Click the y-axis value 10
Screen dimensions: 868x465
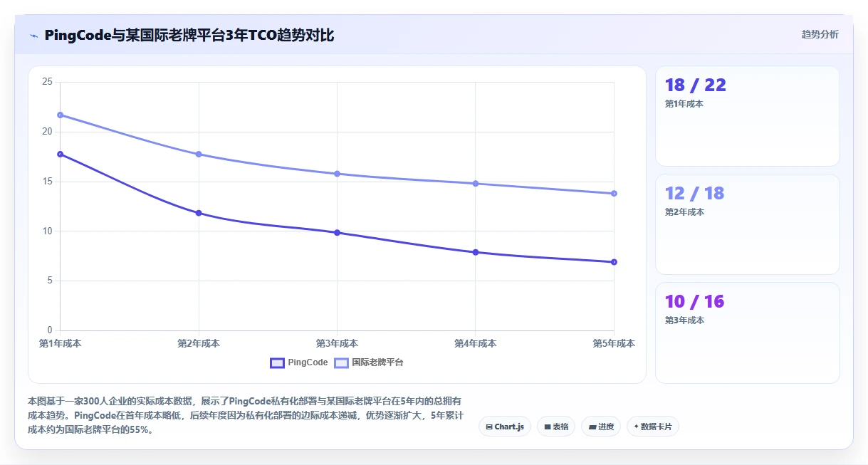point(48,231)
